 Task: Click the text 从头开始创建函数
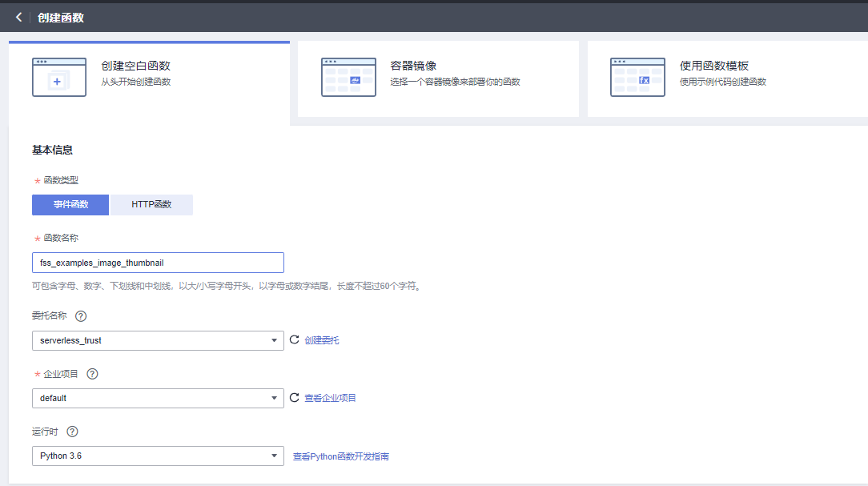pos(135,82)
